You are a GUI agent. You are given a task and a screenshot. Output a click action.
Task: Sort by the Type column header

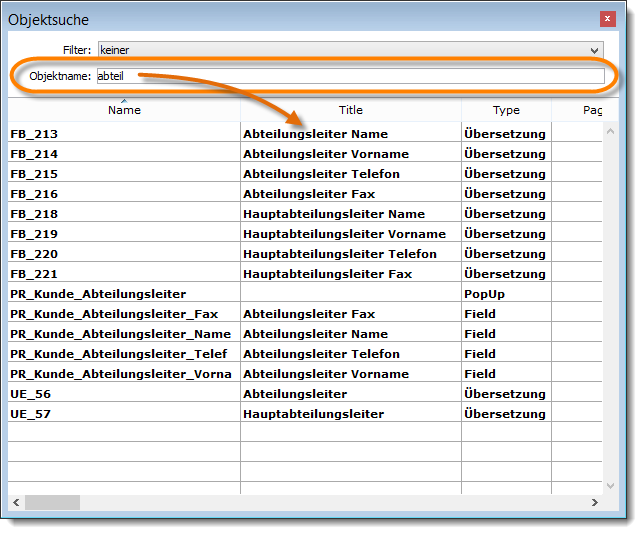click(x=506, y=110)
